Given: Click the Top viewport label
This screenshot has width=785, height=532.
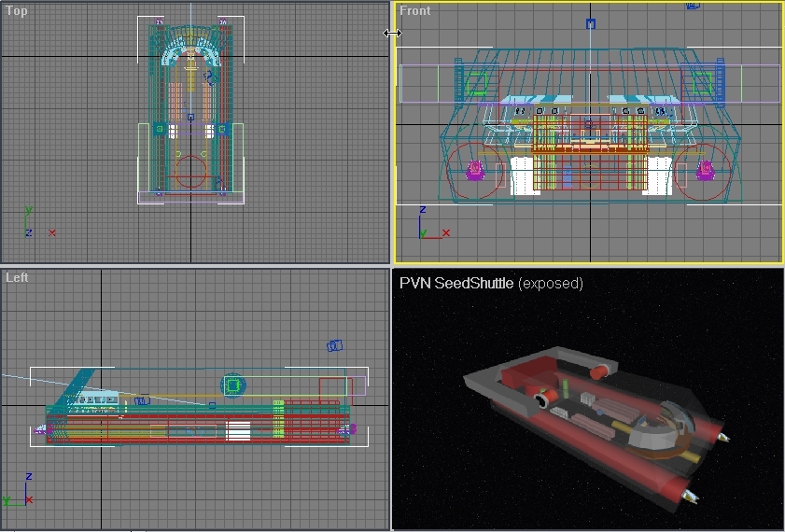Looking at the screenshot, I should 17,11.
